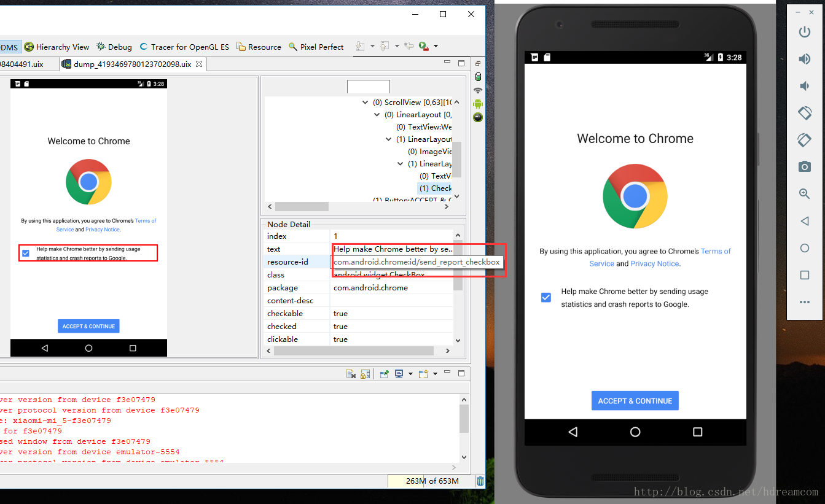Screen dimensions: 825x504
Task: Select the (0) ImageView tree node
Action: (x=429, y=152)
